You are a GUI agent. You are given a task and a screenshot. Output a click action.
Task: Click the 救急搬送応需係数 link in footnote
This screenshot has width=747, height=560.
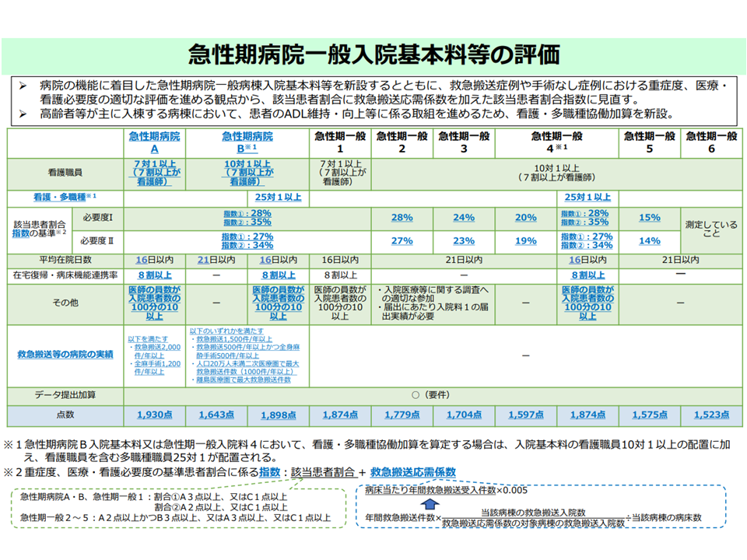pyautogui.click(x=412, y=472)
